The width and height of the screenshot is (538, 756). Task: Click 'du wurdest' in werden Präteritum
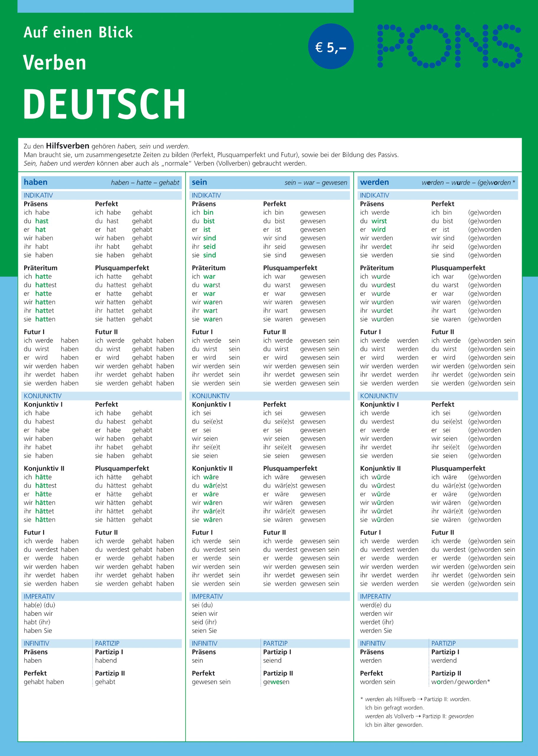[377, 285]
